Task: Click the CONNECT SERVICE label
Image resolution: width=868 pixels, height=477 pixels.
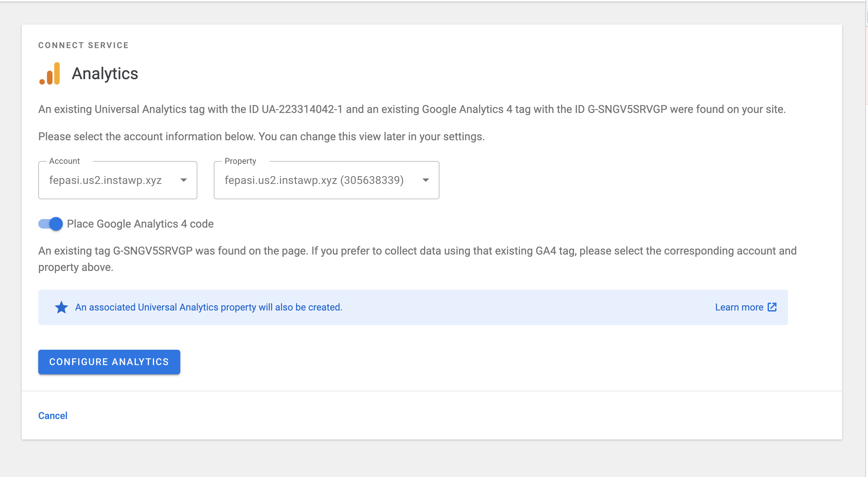Action: 83,45
